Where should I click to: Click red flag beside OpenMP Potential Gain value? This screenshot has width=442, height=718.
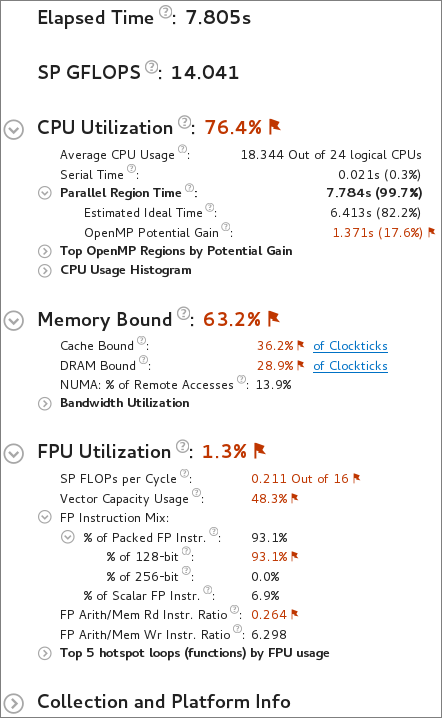coord(431,232)
